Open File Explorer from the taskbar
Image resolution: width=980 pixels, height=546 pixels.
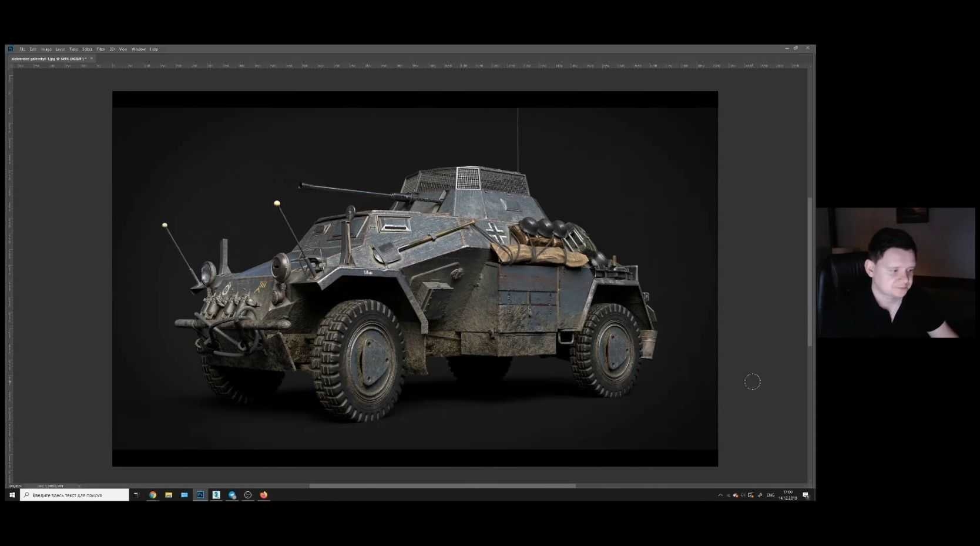169,495
